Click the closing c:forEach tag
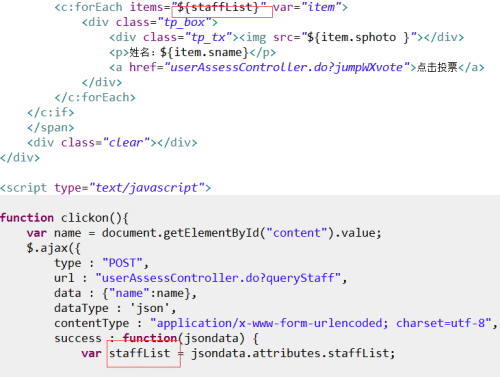The image size is (500, 377). (95, 97)
